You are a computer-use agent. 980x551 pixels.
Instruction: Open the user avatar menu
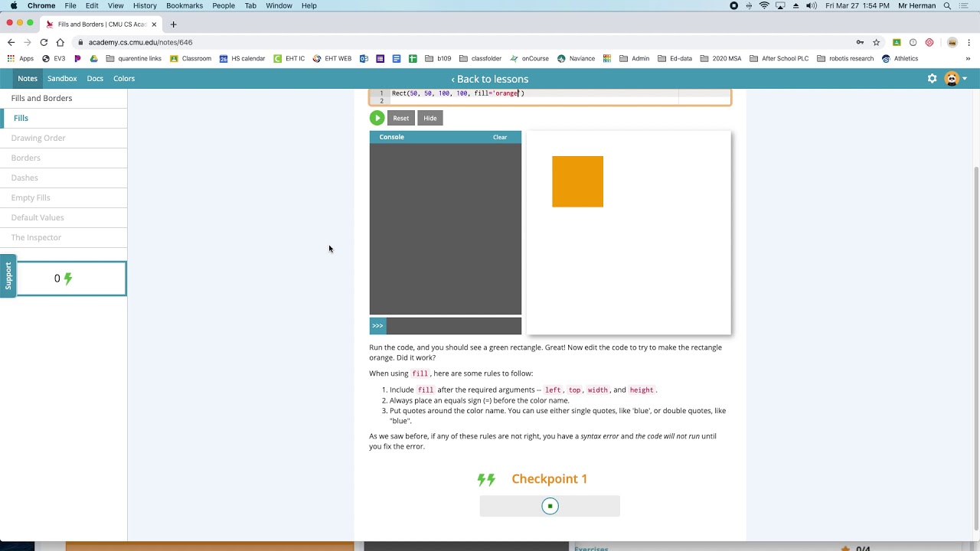point(955,79)
